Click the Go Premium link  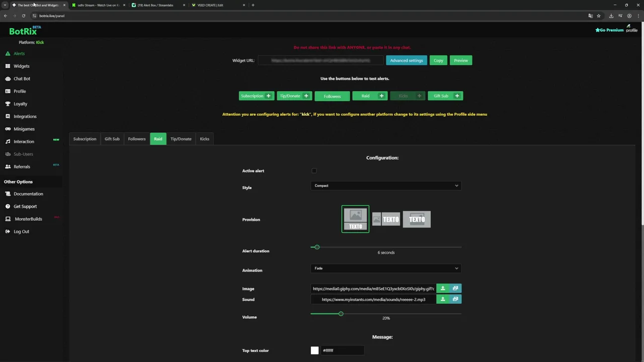pyautogui.click(x=609, y=30)
